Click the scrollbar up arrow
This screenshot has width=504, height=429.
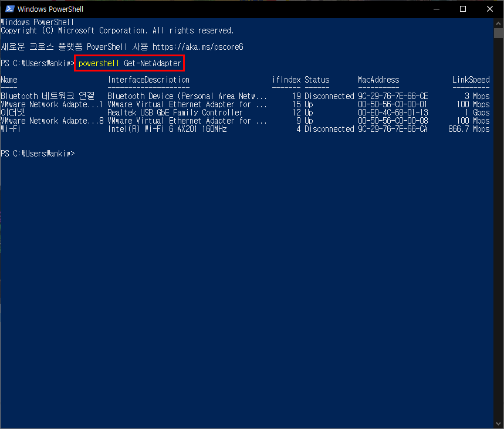pos(498,23)
